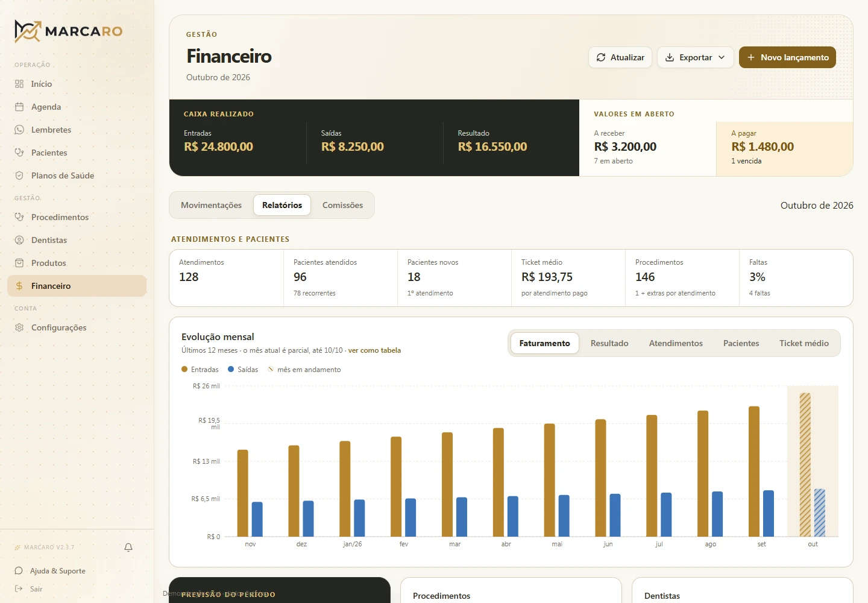Show Faturamento chart view
This screenshot has width=868, height=603.
545,343
